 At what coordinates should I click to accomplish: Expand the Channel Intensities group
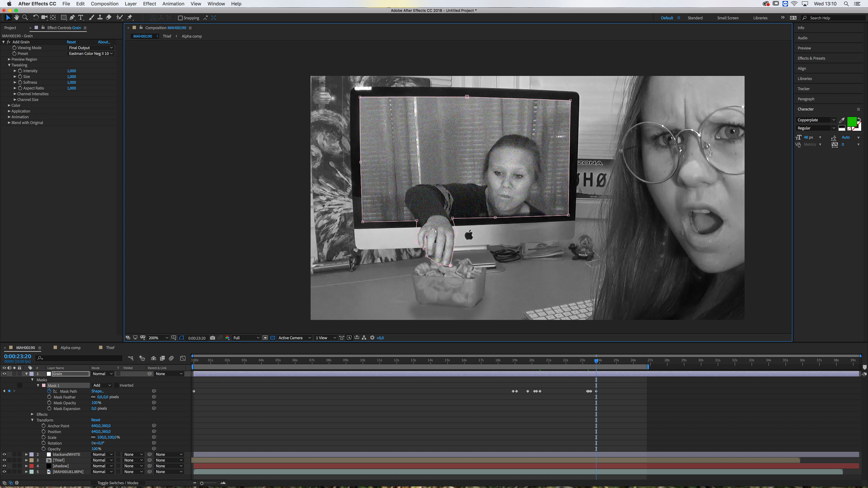15,94
